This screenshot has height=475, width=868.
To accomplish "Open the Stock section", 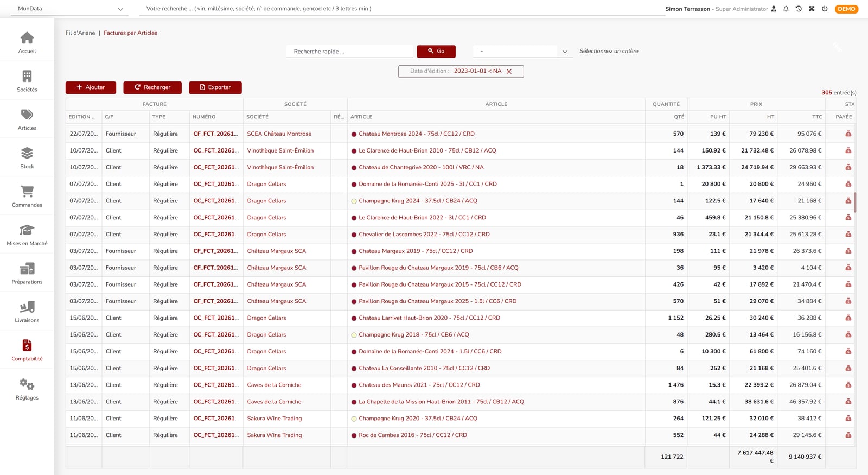I will point(27,158).
